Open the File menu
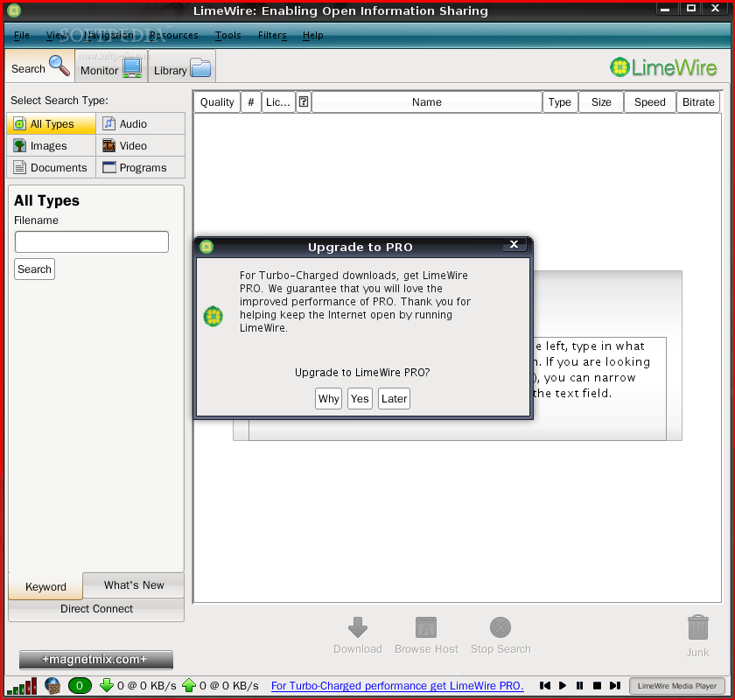Screen dimensions: 735x700 pyautogui.click(x=22, y=35)
